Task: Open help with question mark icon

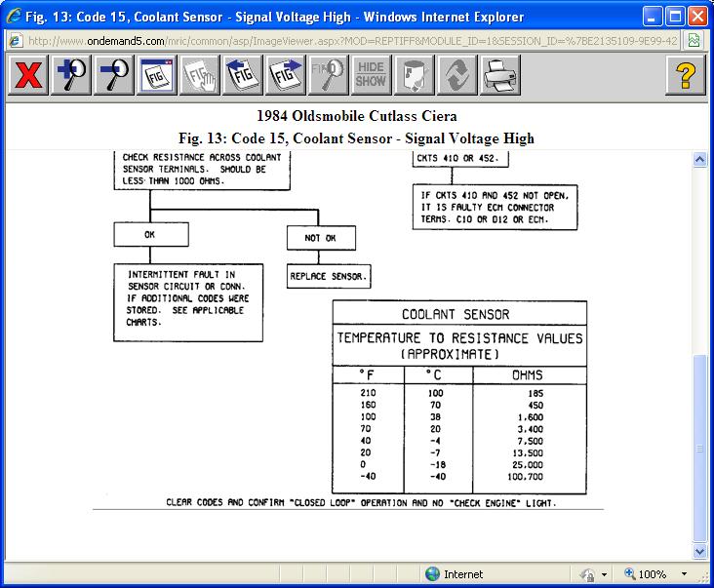Action: click(686, 75)
